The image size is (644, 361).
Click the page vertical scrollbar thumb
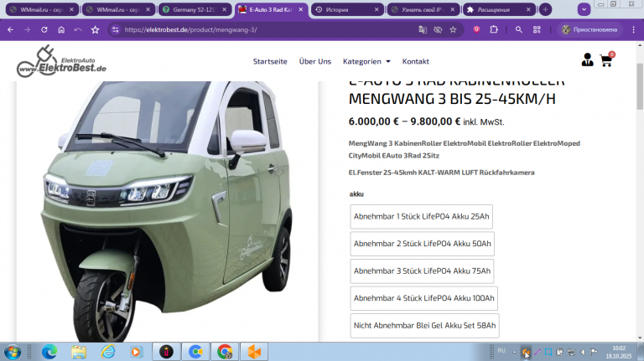tap(640, 86)
